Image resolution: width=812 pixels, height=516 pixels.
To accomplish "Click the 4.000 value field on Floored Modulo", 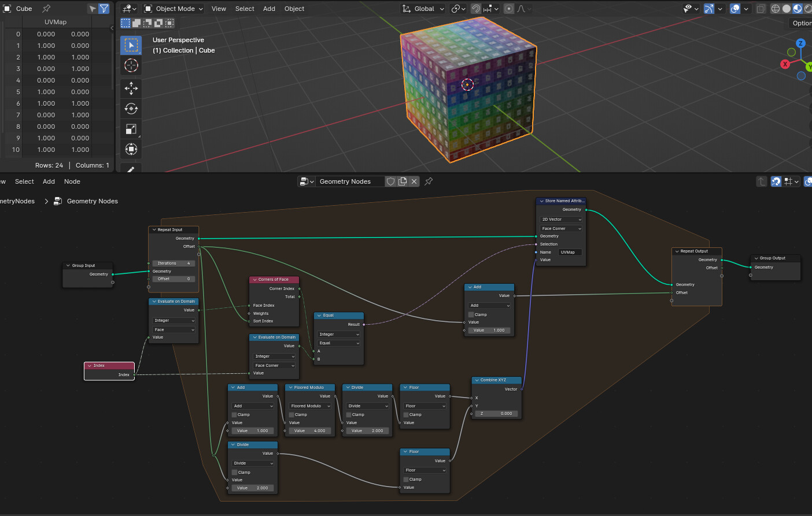I will tap(310, 431).
